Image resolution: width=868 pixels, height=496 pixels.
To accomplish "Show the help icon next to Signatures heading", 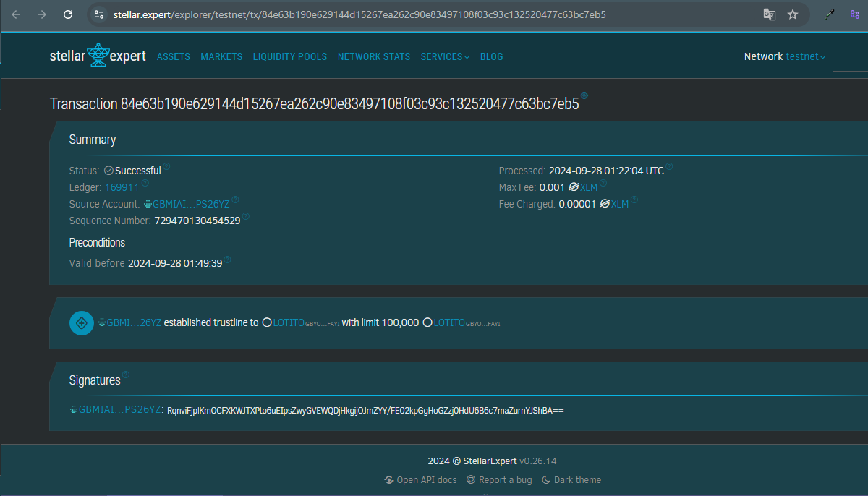I will click(126, 375).
